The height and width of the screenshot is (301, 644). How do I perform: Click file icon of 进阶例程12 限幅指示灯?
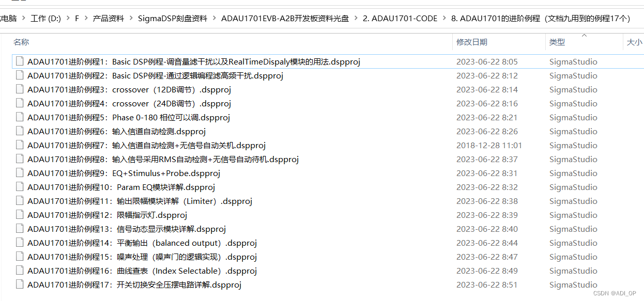click(20, 215)
